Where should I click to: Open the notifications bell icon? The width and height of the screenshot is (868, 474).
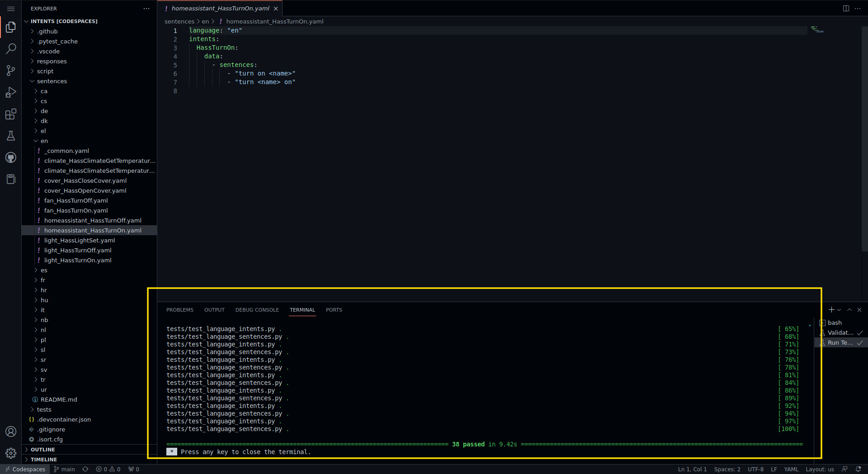point(859,469)
